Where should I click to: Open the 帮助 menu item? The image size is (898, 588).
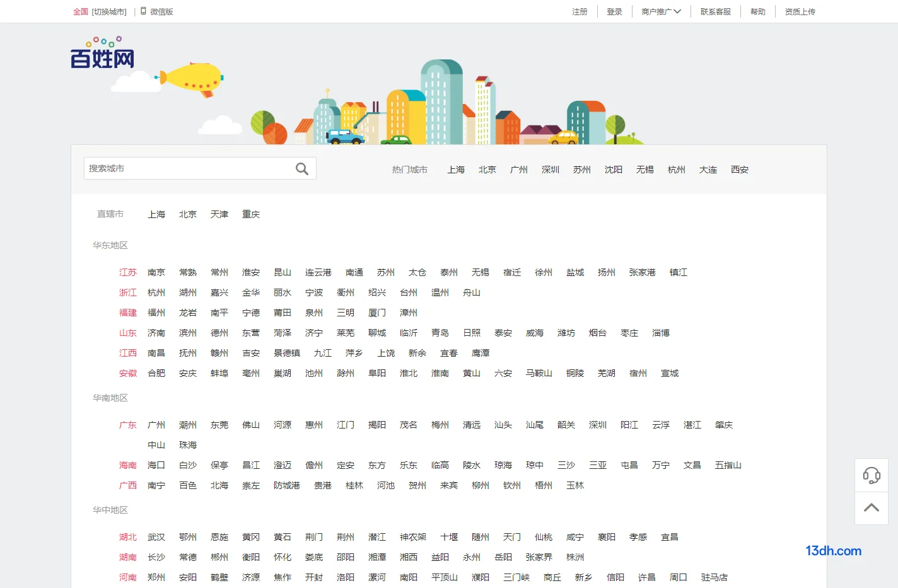point(758,11)
